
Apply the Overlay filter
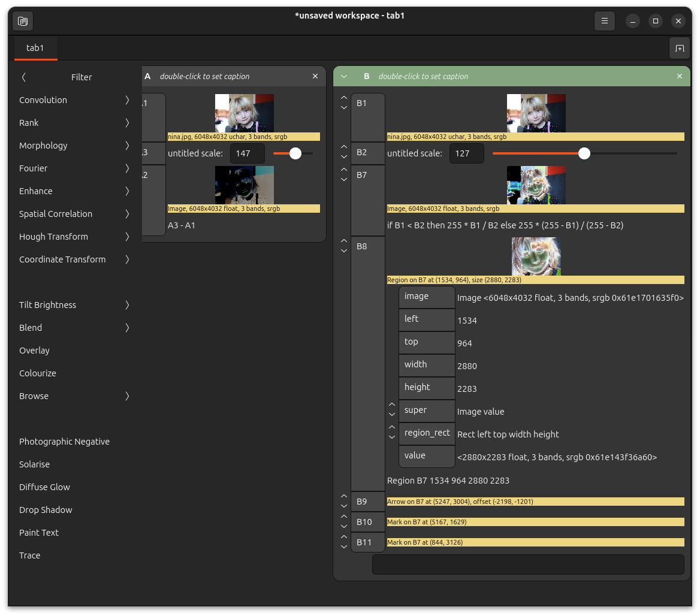74,351
